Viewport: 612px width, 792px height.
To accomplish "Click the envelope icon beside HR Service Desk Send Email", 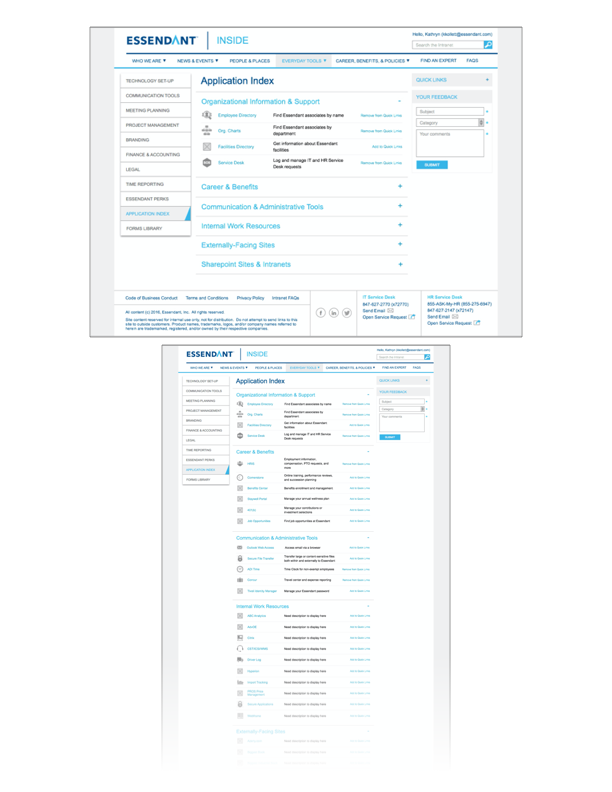I will [455, 317].
